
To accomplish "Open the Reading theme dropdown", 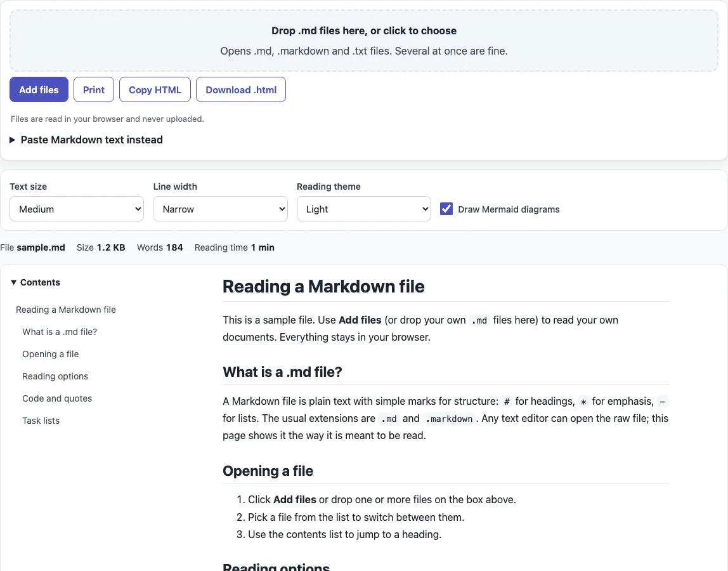I will point(363,209).
